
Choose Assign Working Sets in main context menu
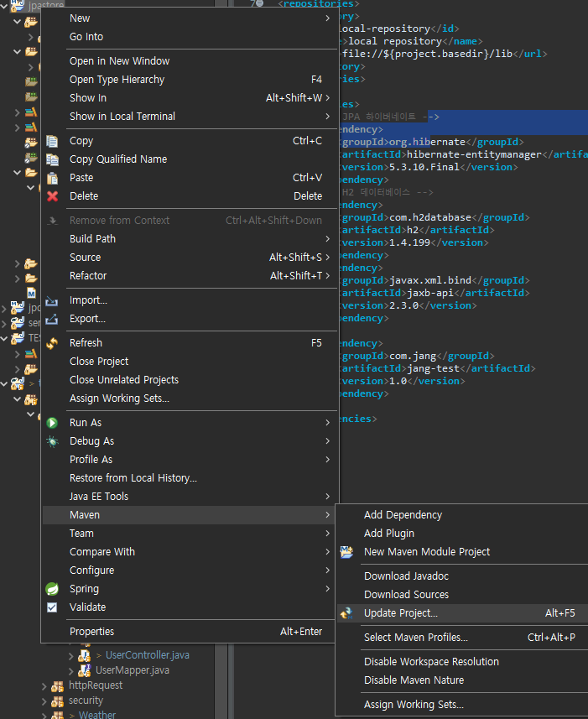click(190, 399)
